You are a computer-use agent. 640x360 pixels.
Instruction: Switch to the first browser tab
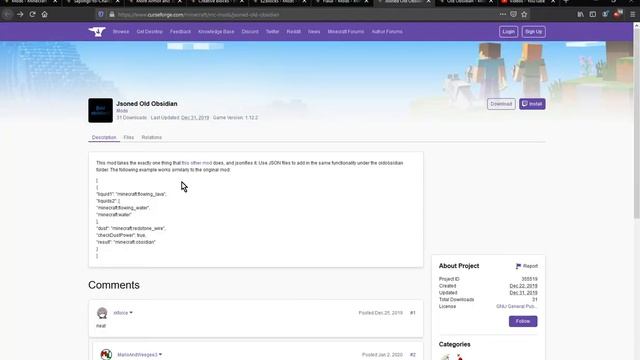click(x=30, y=2)
